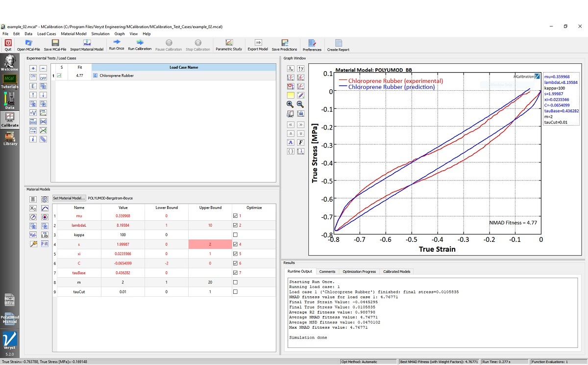Click the Save Predictions toolbar icon
Viewport: 588px width, 365px height.
(x=285, y=45)
